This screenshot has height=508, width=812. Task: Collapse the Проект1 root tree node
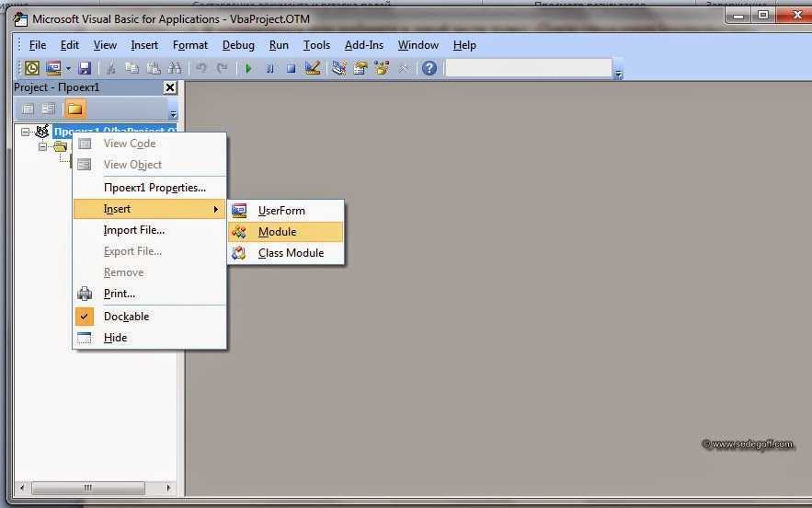coord(25,132)
